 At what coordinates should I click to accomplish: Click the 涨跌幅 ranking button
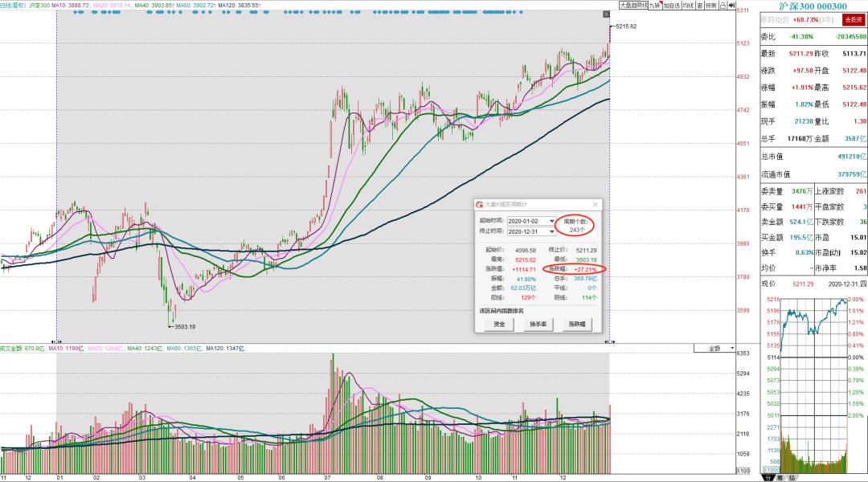tap(575, 324)
